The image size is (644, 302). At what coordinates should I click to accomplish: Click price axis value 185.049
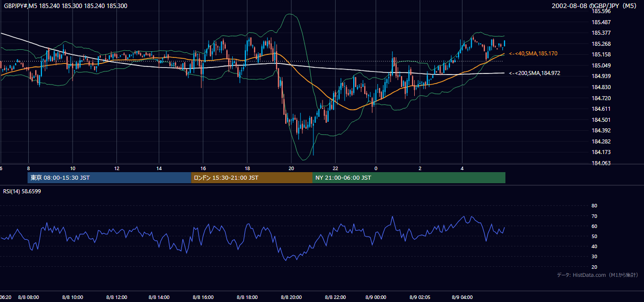click(x=601, y=65)
